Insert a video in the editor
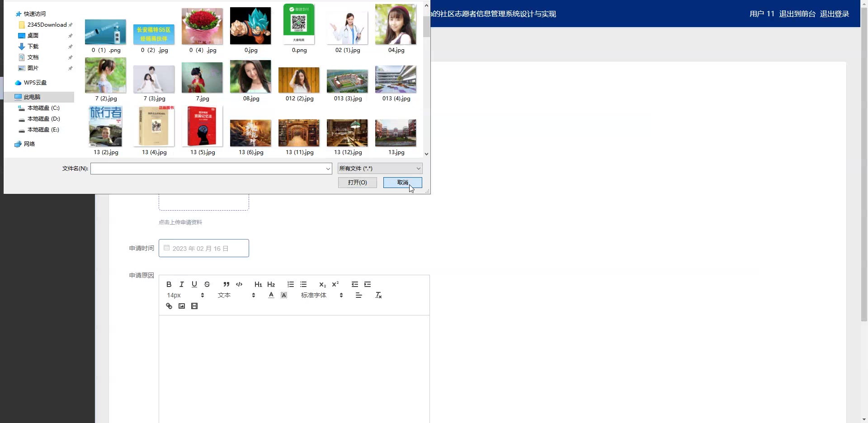 click(x=194, y=306)
